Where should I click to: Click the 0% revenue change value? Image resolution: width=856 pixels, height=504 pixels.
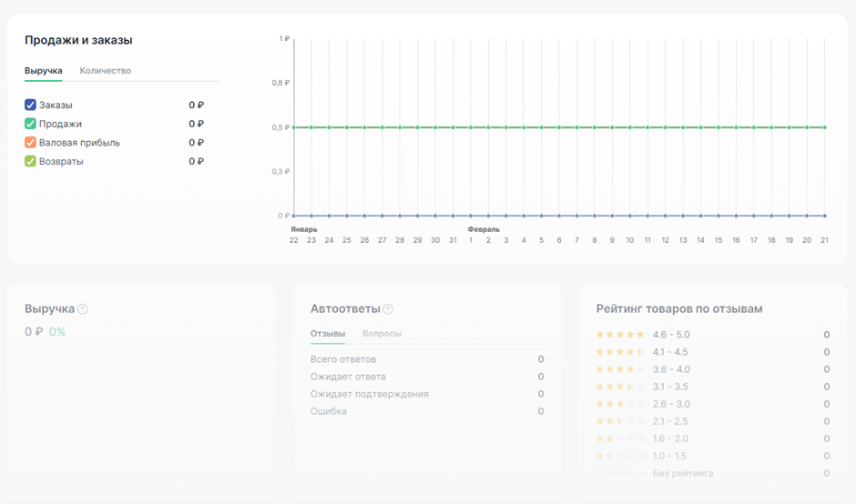[x=57, y=332]
